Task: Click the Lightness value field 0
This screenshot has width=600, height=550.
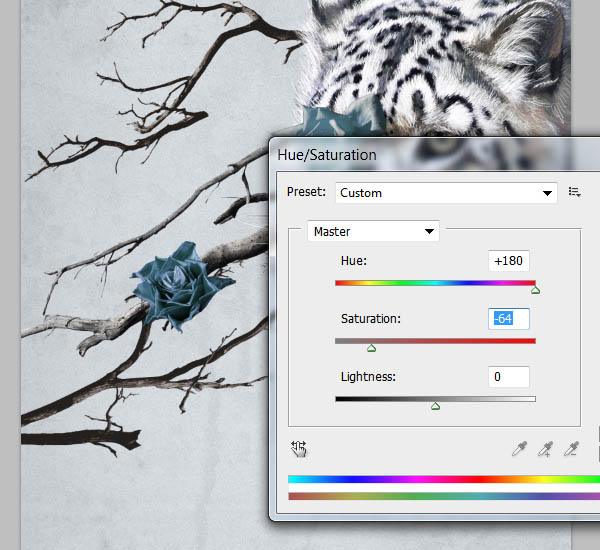Action: (x=509, y=377)
